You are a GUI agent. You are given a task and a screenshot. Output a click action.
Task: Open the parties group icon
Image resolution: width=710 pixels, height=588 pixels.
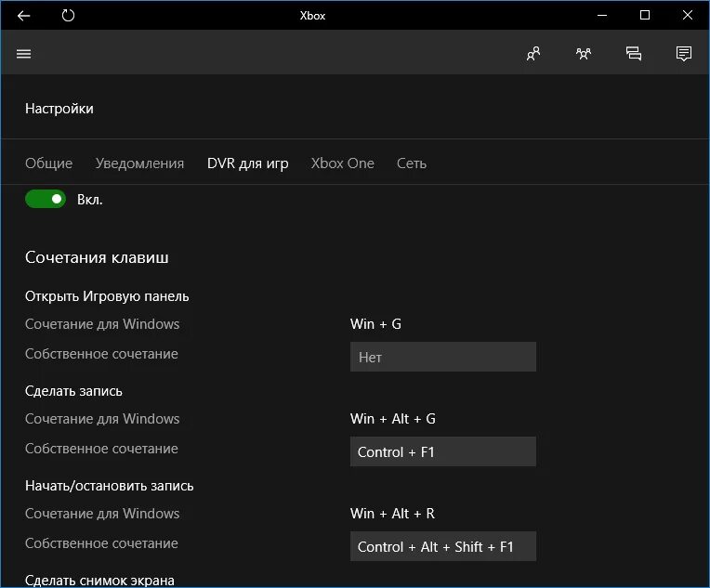(584, 54)
